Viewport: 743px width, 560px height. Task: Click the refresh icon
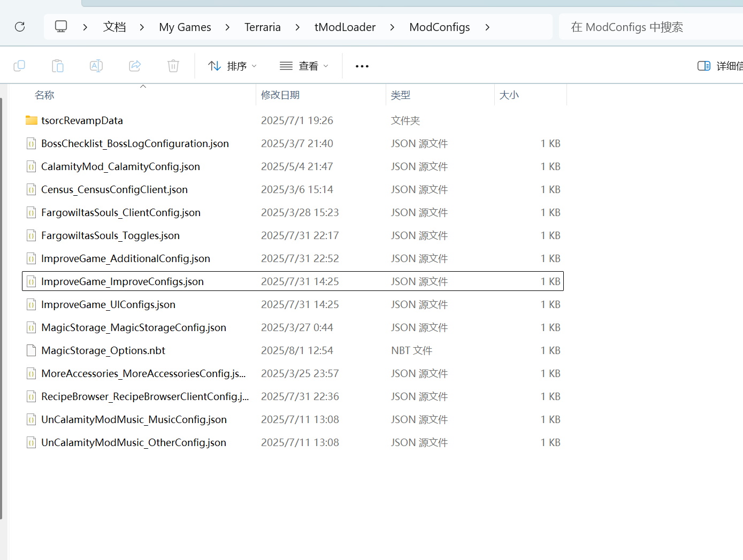point(20,27)
